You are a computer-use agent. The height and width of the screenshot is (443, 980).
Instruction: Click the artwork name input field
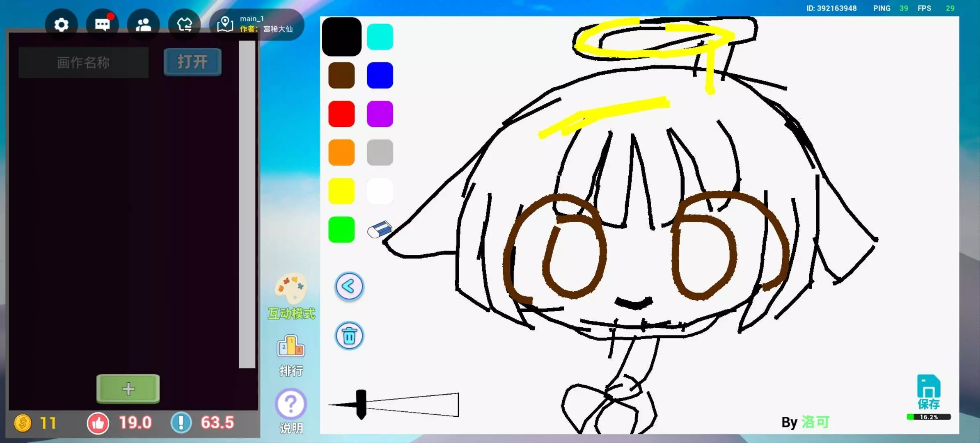pos(84,63)
